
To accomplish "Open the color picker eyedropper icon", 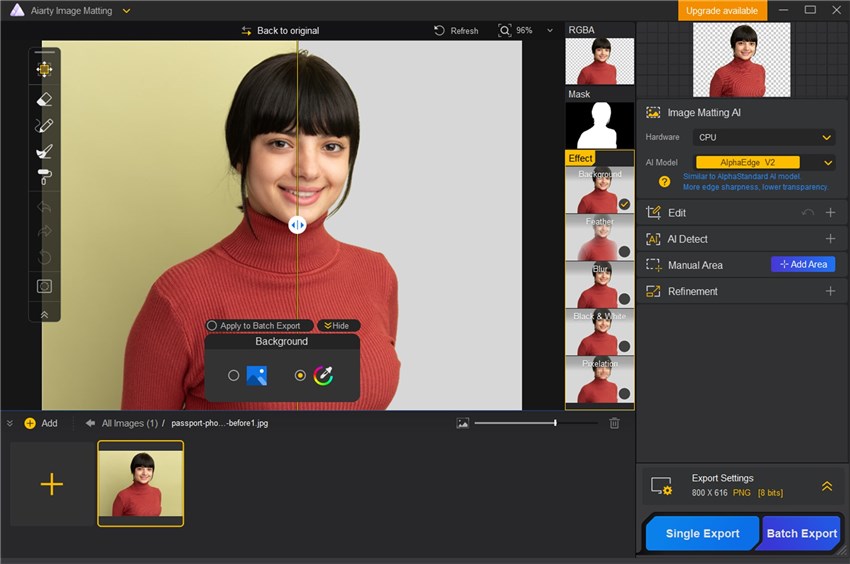I will click(x=323, y=375).
